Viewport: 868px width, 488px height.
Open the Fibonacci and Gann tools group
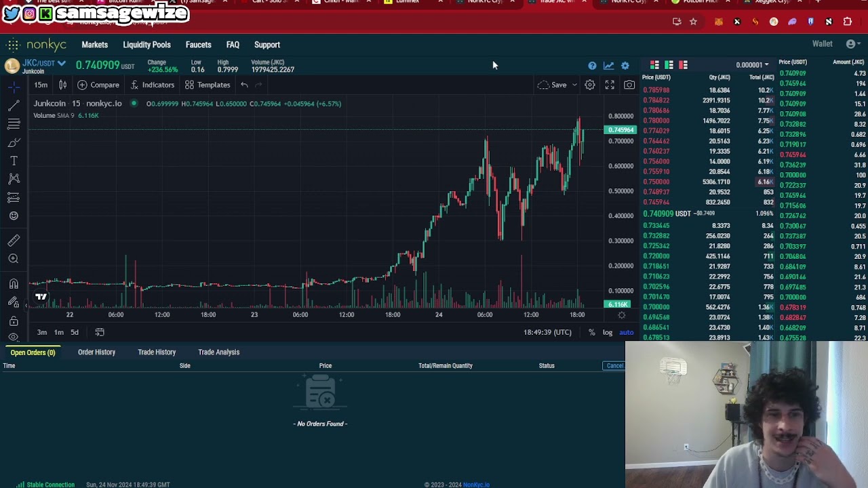coord(14,124)
